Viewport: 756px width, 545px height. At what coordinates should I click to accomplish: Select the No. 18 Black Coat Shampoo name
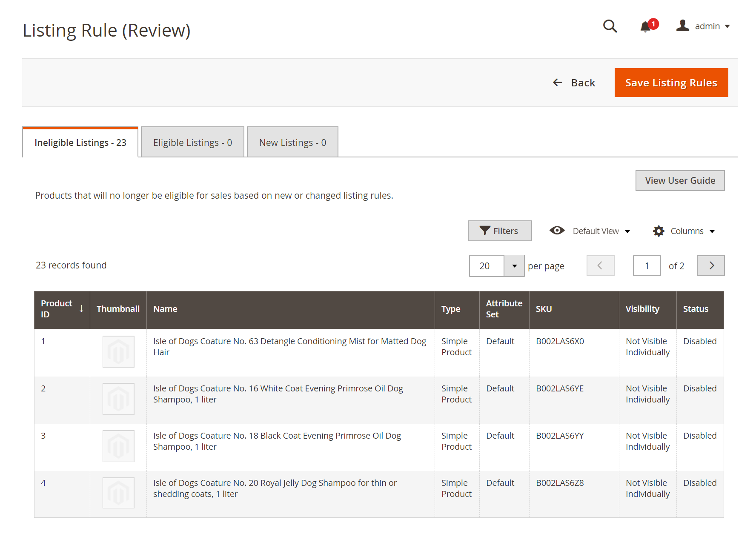pyautogui.click(x=277, y=441)
